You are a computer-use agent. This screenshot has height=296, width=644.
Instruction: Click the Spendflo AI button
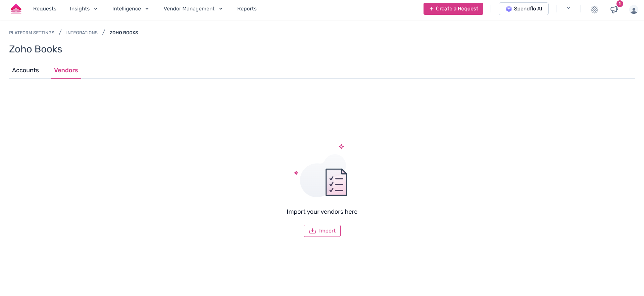click(524, 9)
